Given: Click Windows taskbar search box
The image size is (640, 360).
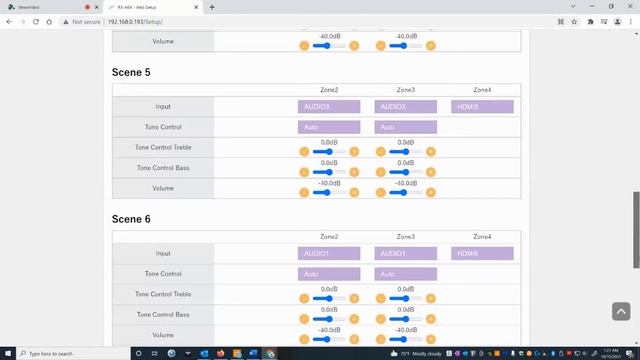Looking at the screenshot, I should [x=73, y=353].
